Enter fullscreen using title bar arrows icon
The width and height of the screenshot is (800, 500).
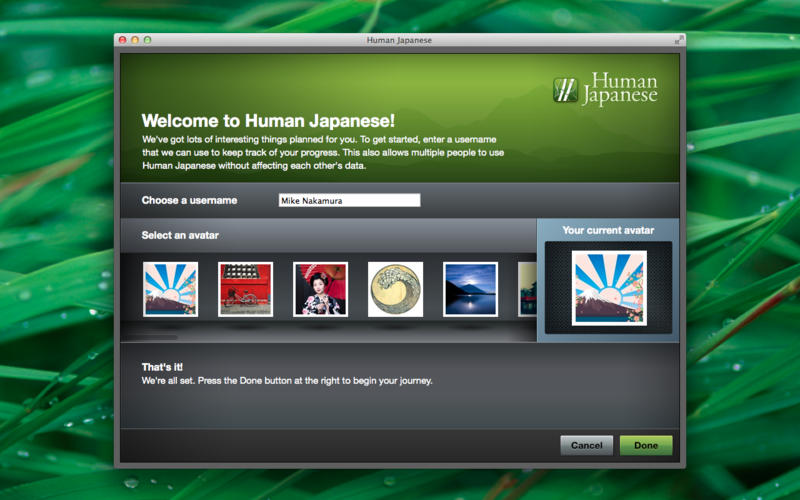(x=679, y=40)
